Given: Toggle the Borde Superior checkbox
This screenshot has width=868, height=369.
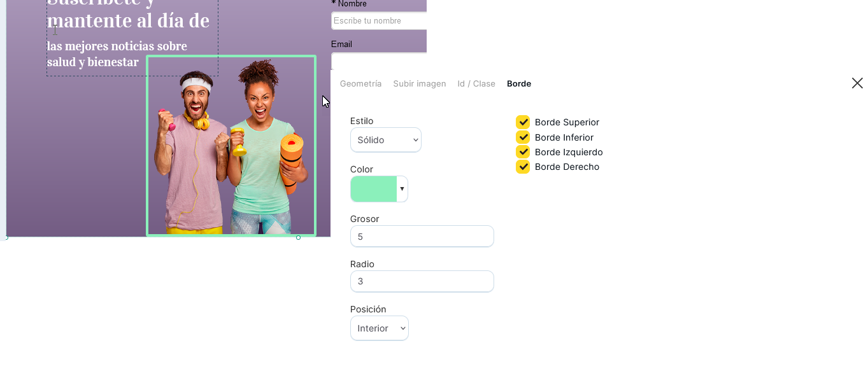Looking at the screenshot, I should 523,122.
